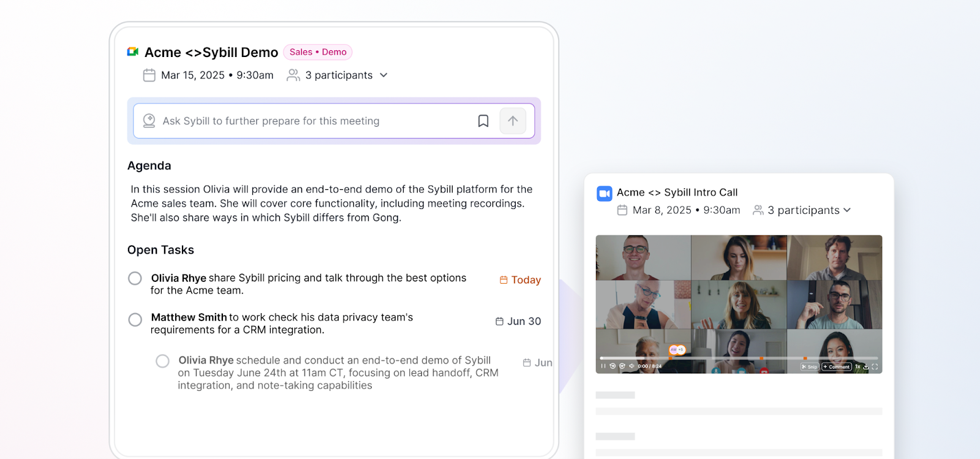Image resolution: width=980 pixels, height=459 pixels.
Task: Click the Agenda heading
Action: pos(149,166)
